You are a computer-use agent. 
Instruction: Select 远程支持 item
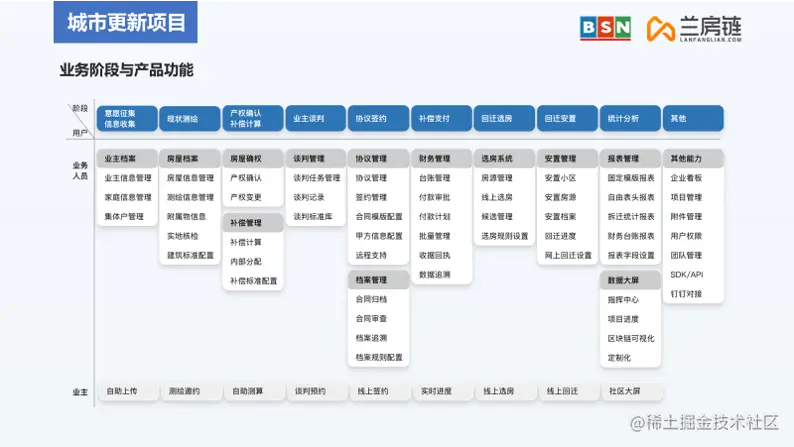pos(371,255)
